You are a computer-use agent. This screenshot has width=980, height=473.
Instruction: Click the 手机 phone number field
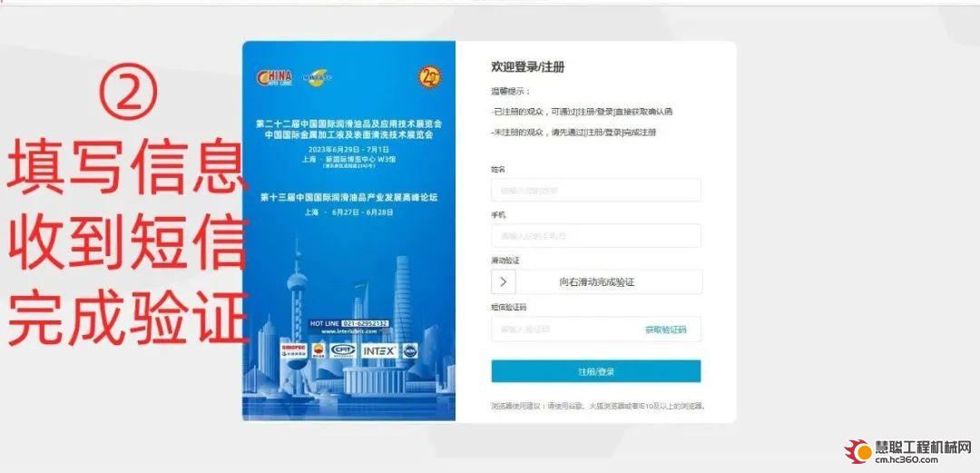point(595,236)
